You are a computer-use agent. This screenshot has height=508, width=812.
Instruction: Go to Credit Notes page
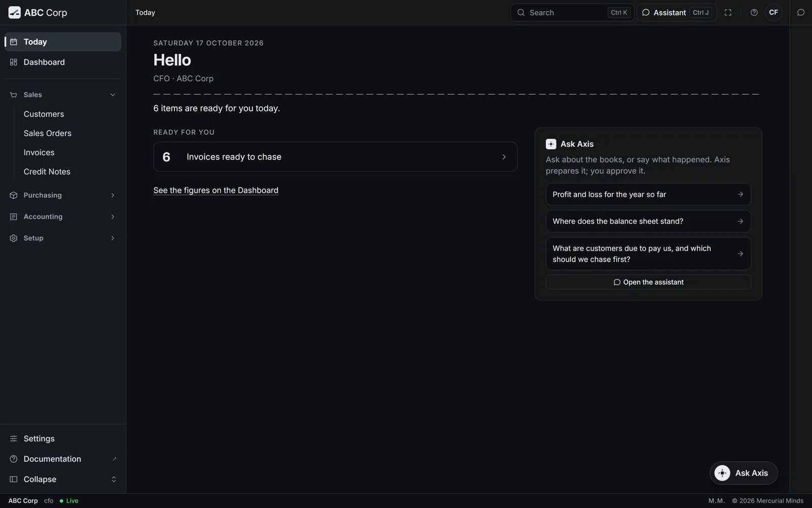point(47,172)
